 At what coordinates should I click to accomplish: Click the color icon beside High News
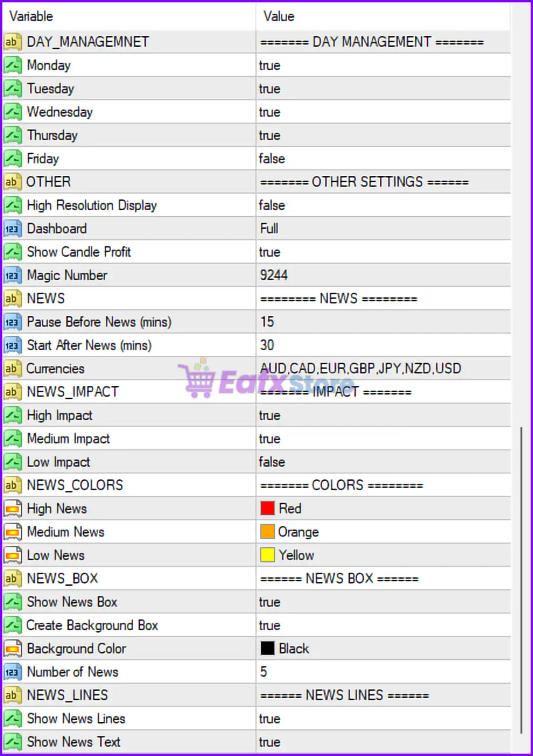[x=12, y=508]
